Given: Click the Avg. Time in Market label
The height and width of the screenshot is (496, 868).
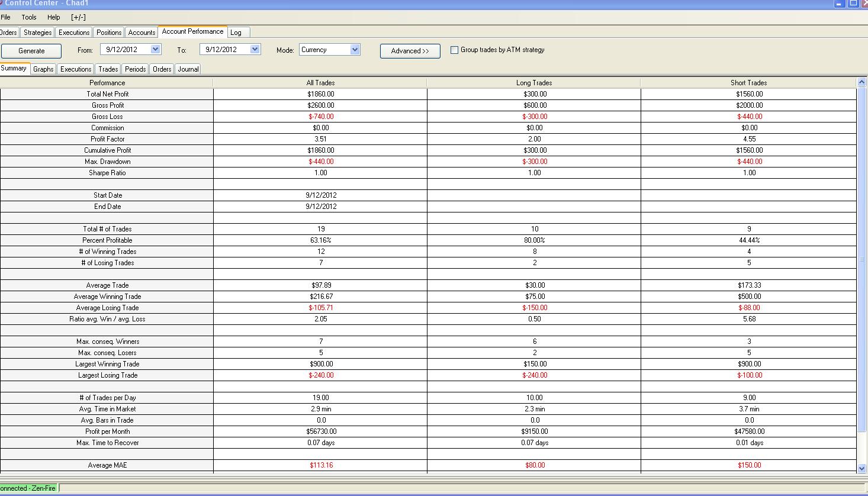Looking at the screenshot, I should 107,409.
